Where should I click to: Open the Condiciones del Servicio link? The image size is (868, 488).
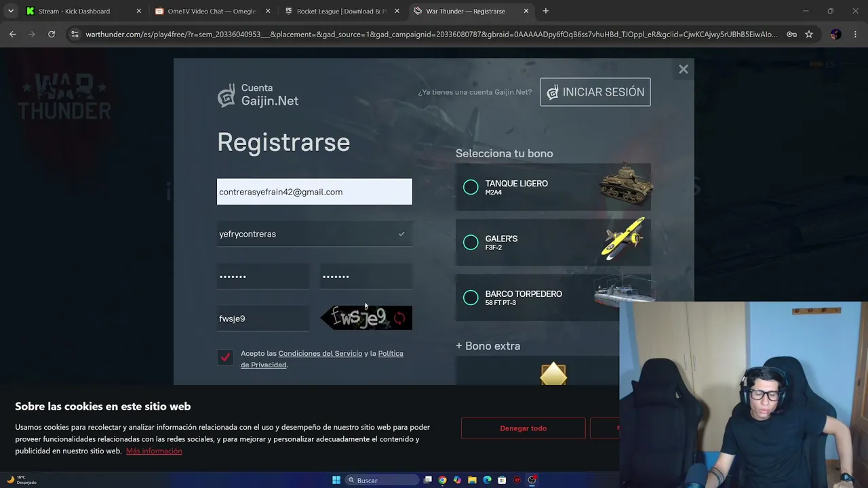320,353
